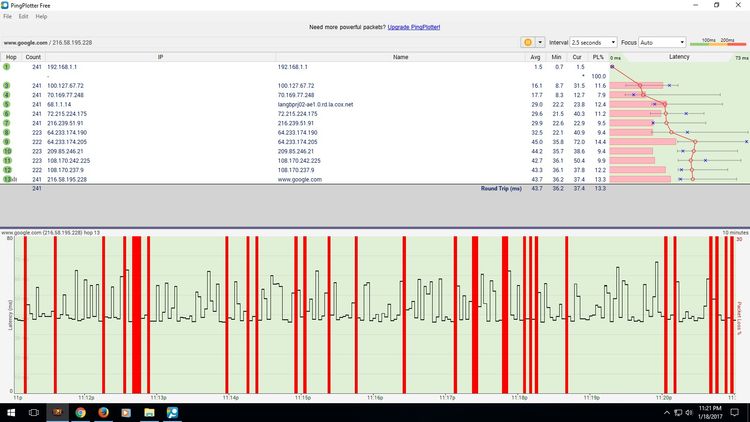Click the www.google.com hop 13 graph title
The height and width of the screenshot is (422, 750).
tap(50, 233)
